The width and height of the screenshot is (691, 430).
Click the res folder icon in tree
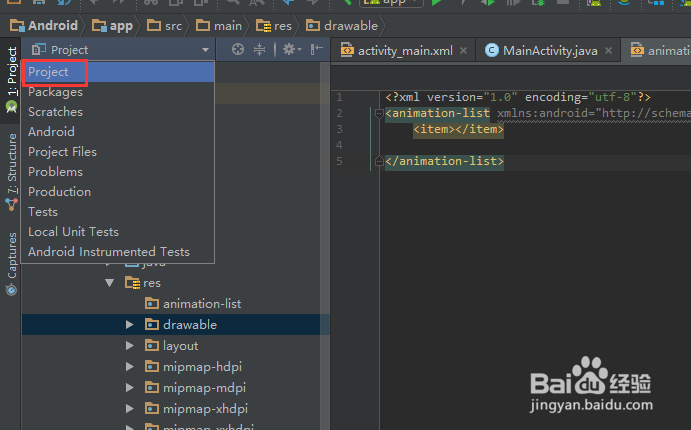pyautogui.click(x=132, y=282)
